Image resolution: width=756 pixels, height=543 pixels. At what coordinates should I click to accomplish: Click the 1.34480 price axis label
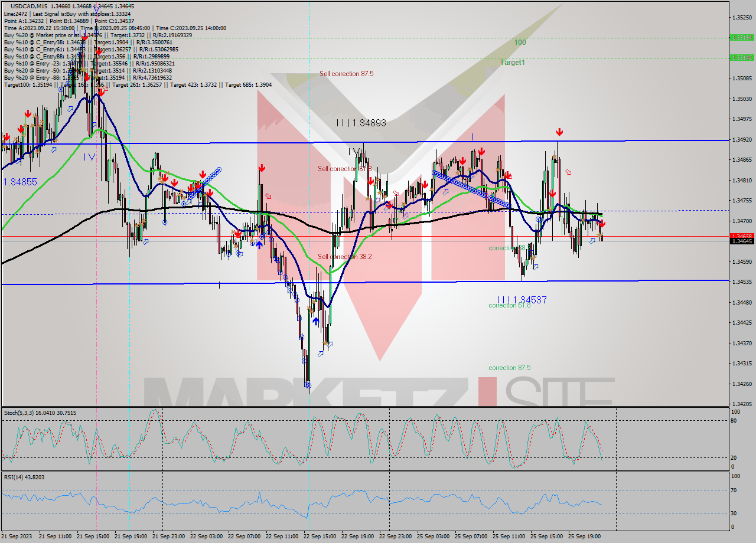(741, 302)
